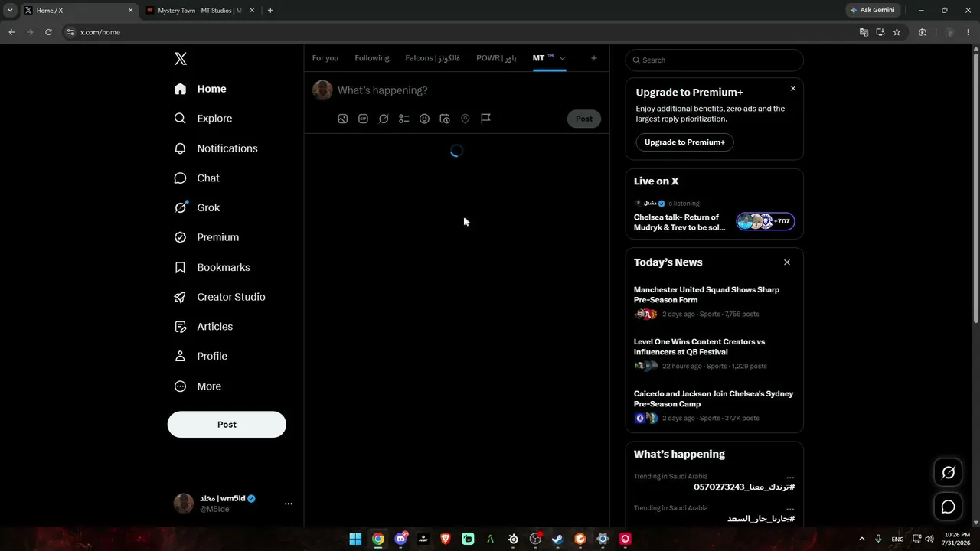Screen dimensions: 980x551
Task: Open the floating Grok button
Action: (x=948, y=473)
